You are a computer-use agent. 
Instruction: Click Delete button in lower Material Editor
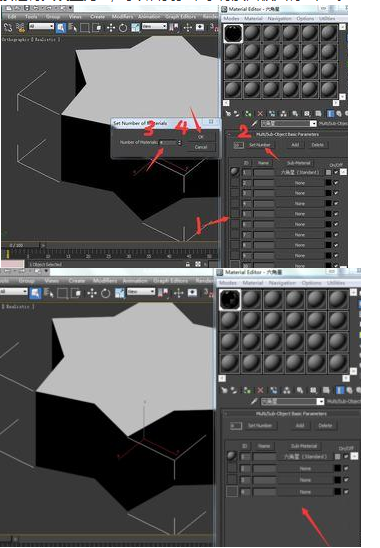click(x=325, y=426)
